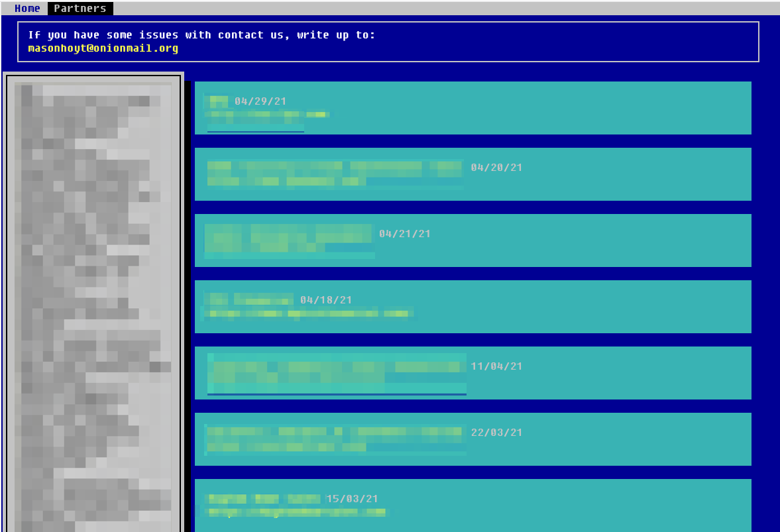Open the entry dated 04/20/21

[473, 174]
